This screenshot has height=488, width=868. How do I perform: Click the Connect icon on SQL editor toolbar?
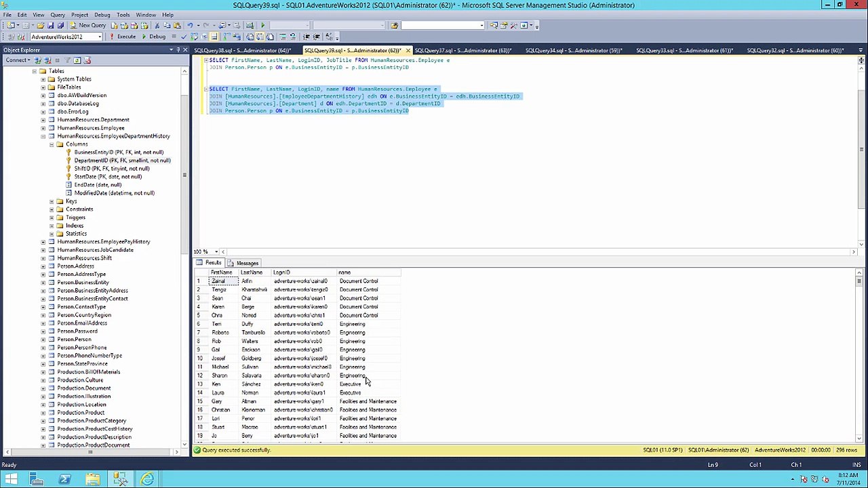point(11,37)
